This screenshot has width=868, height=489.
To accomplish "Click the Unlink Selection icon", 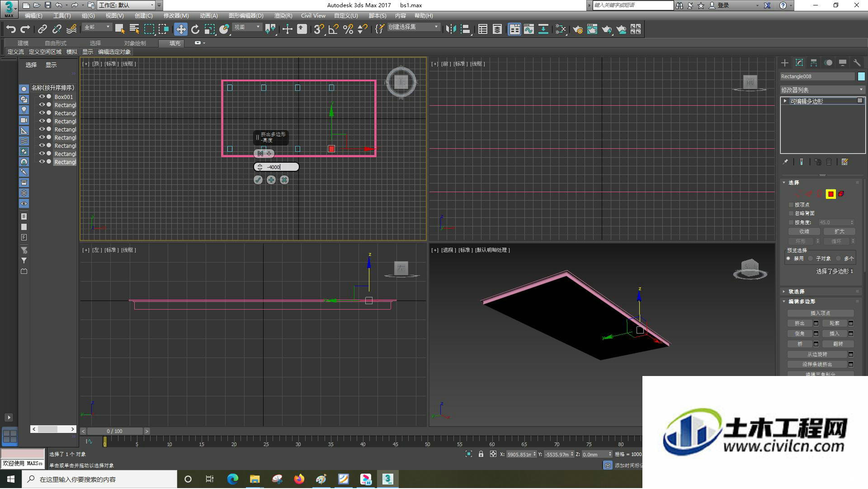I will [57, 29].
